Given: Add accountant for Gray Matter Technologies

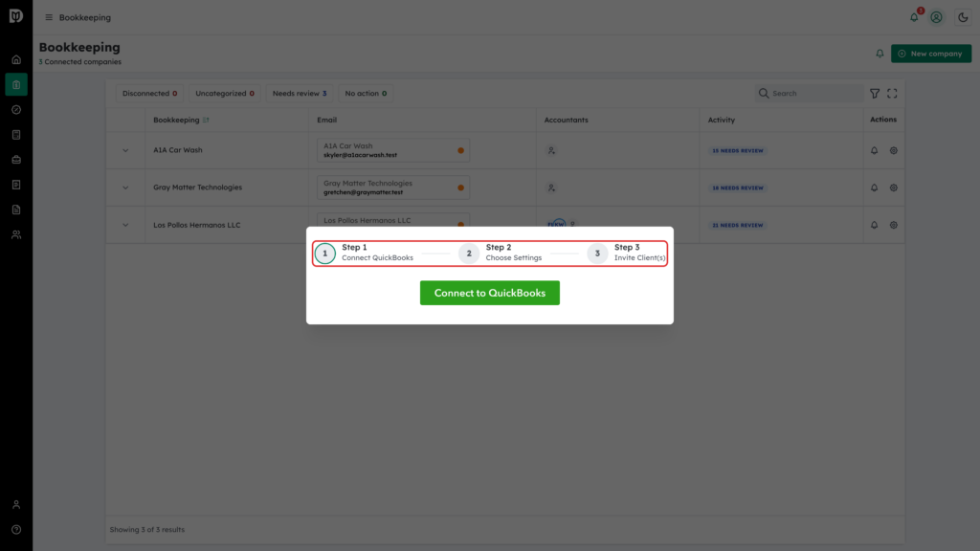Looking at the screenshot, I should [551, 188].
